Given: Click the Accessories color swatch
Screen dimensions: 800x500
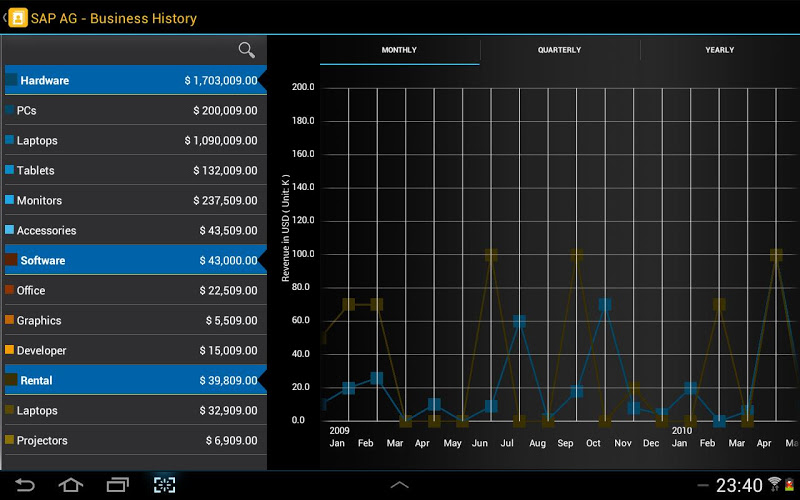Looking at the screenshot, I should (9, 230).
